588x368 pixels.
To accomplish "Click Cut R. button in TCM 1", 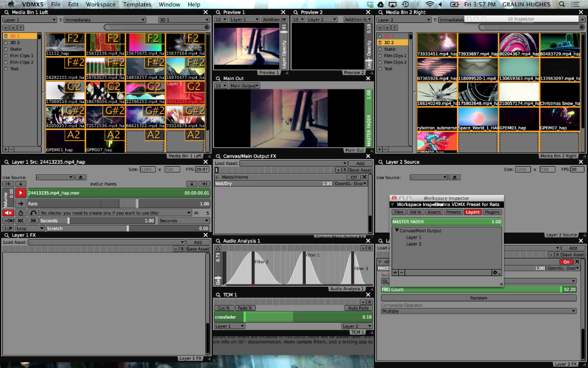I will pos(224,308).
